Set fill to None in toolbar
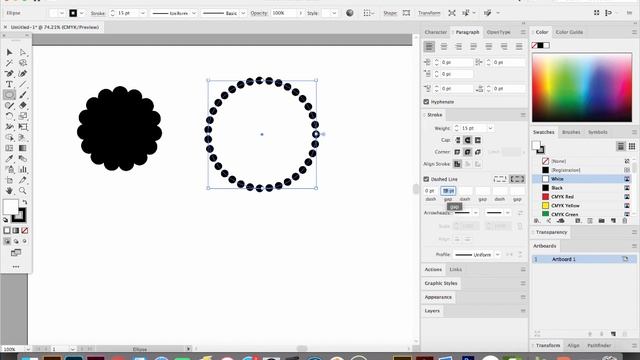The image size is (640, 360). coord(24,231)
